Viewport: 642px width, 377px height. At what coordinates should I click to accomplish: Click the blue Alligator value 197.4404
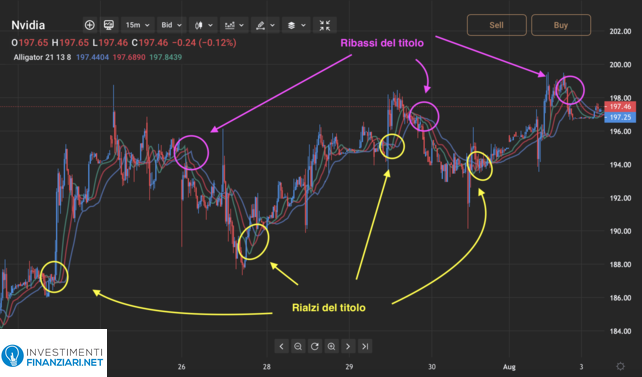pos(93,57)
